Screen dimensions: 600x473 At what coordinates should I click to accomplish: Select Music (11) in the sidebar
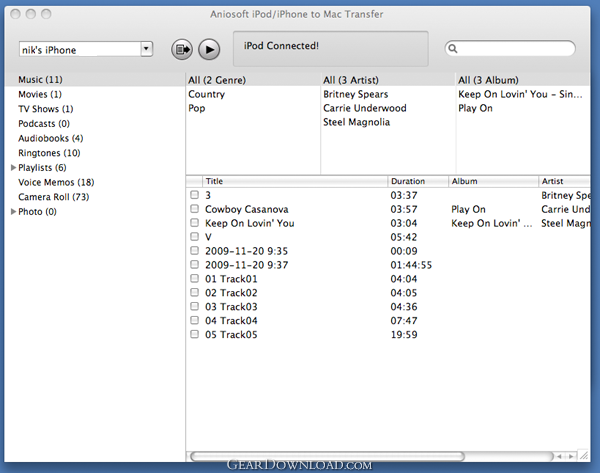(40, 80)
